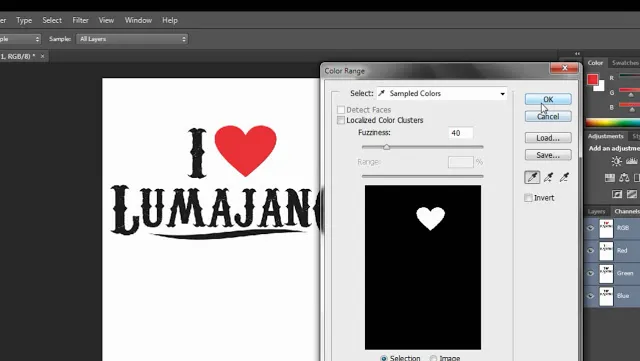The height and width of the screenshot is (361, 640).
Task: Click the Load... button
Action: 548,138
